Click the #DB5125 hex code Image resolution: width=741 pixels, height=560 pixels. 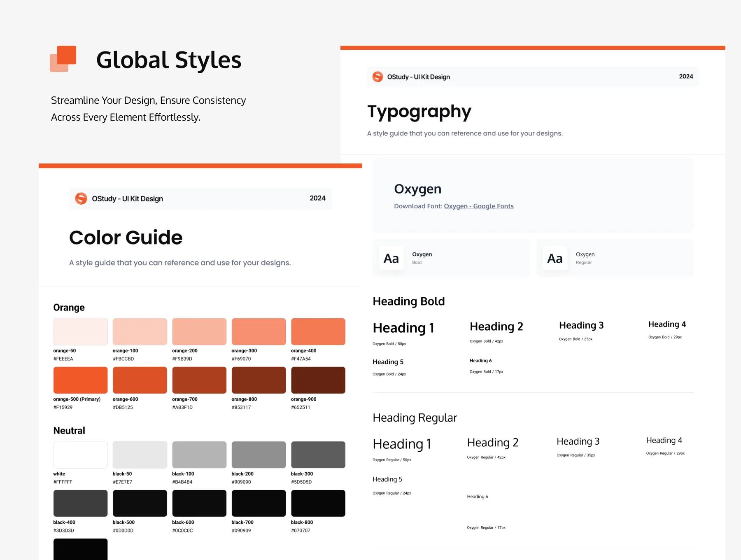(x=123, y=407)
